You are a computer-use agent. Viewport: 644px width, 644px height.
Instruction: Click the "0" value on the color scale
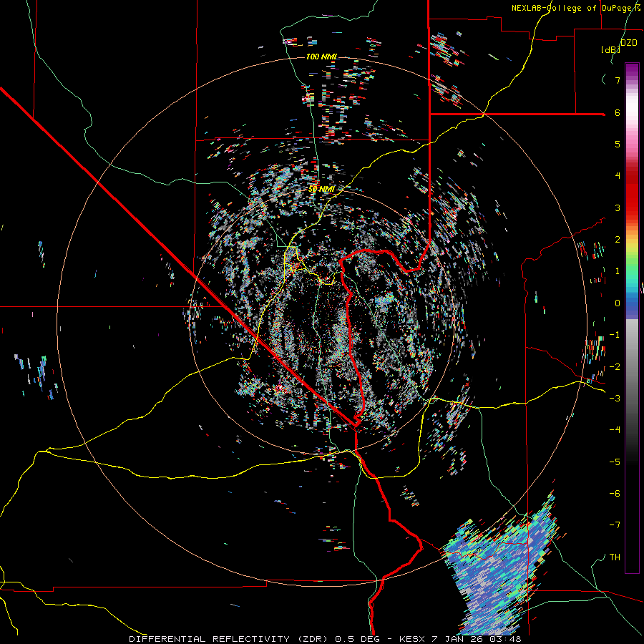[x=618, y=303]
